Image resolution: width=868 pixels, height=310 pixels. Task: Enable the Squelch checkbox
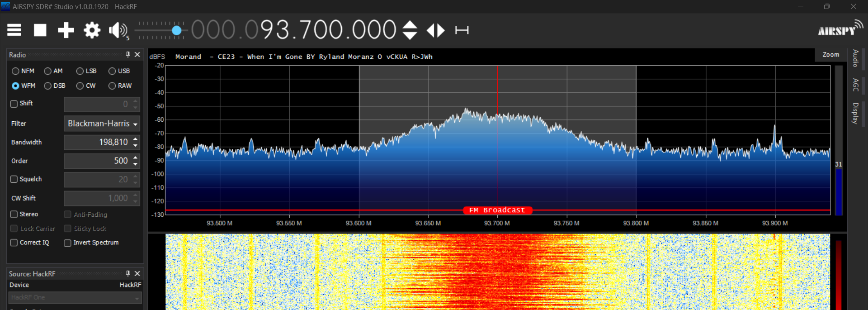[14, 179]
